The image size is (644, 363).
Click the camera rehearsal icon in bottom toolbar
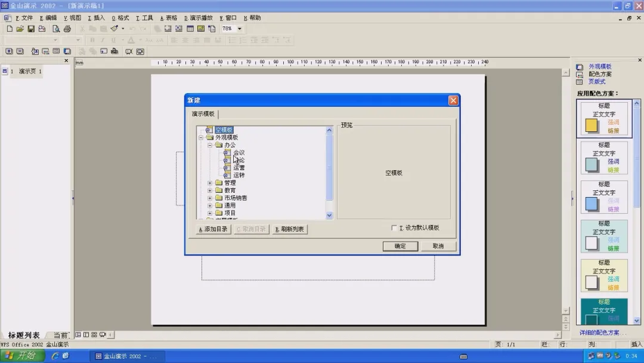129,51
